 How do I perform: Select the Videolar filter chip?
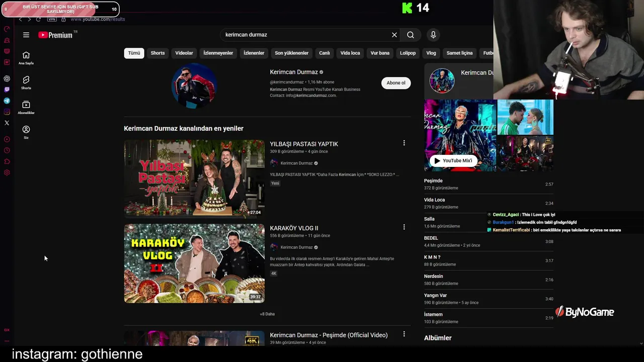point(184,53)
